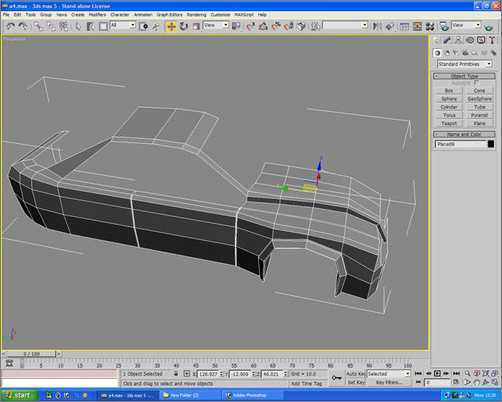Open the Schematic View icon
The image size is (502, 402).
coord(417,26)
